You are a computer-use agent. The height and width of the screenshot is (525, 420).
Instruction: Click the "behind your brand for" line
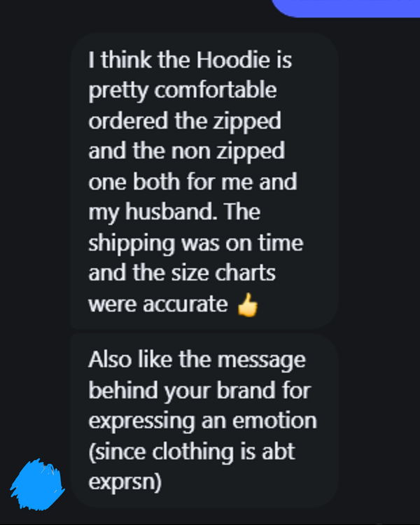click(x=200, y=391)
